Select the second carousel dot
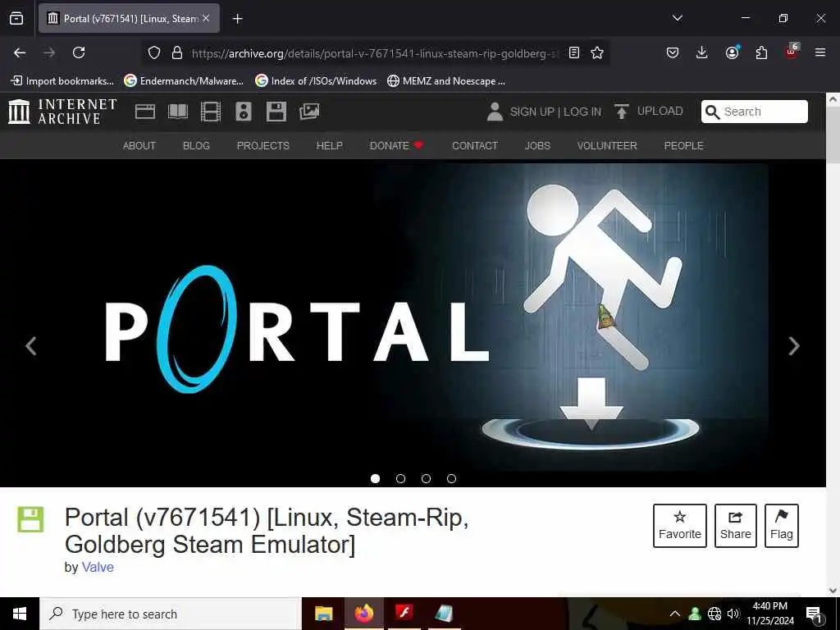 click(400, 478)
